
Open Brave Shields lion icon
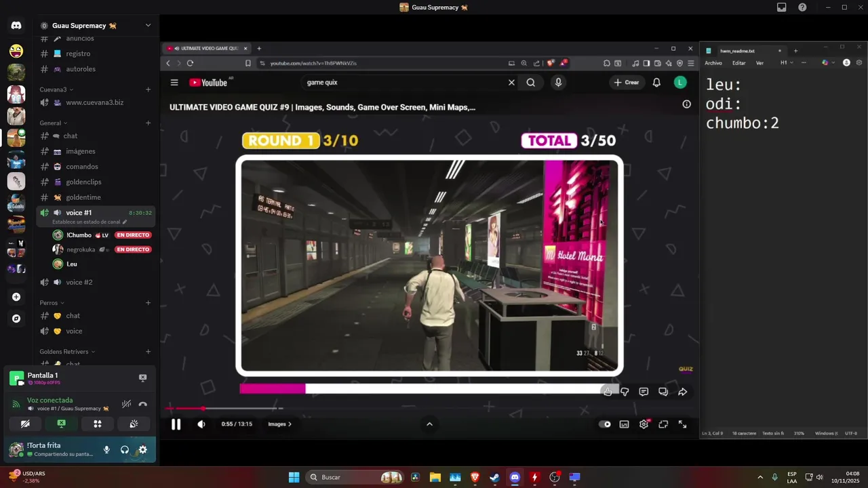pos(550,63)
